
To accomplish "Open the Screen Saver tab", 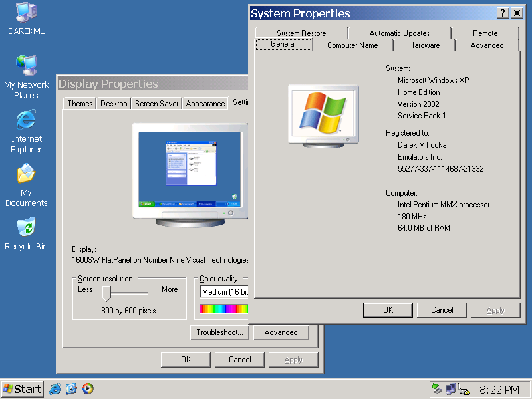I will (156, 104).
